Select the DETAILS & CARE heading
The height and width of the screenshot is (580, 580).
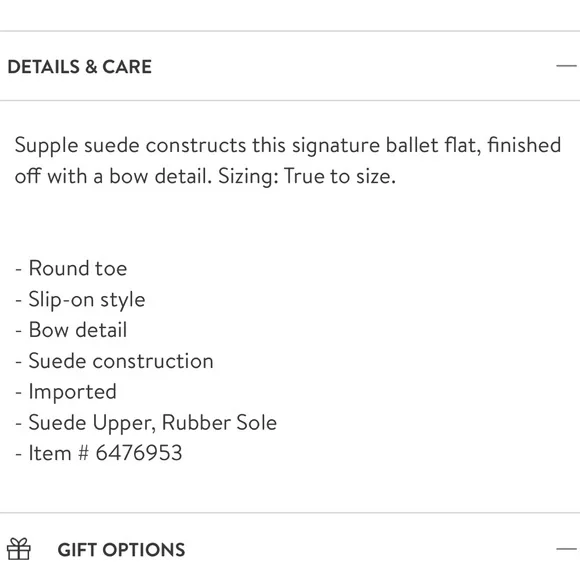point(80,67)
